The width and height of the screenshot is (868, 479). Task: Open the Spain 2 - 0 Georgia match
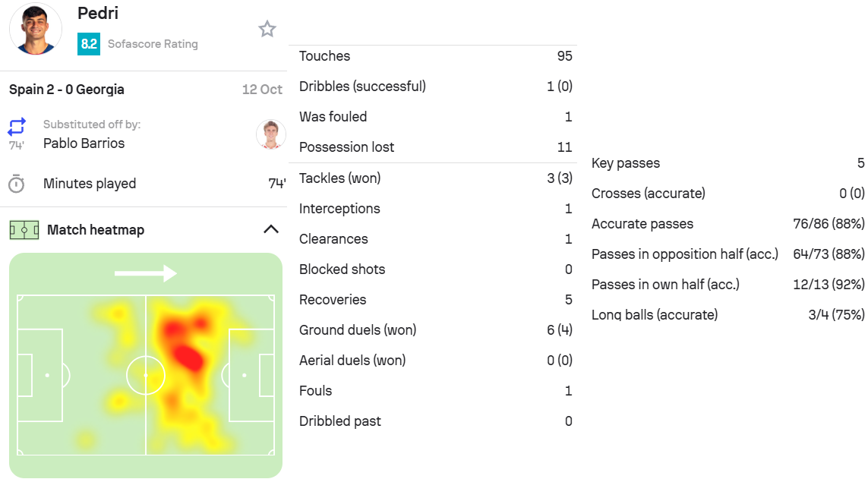point(67,90)
